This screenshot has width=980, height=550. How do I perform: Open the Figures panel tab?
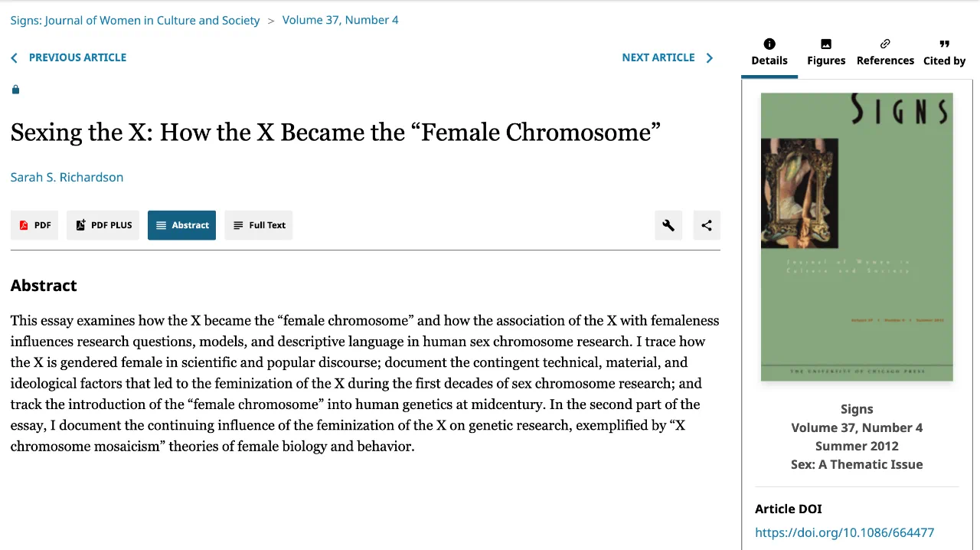pos(826,52)
